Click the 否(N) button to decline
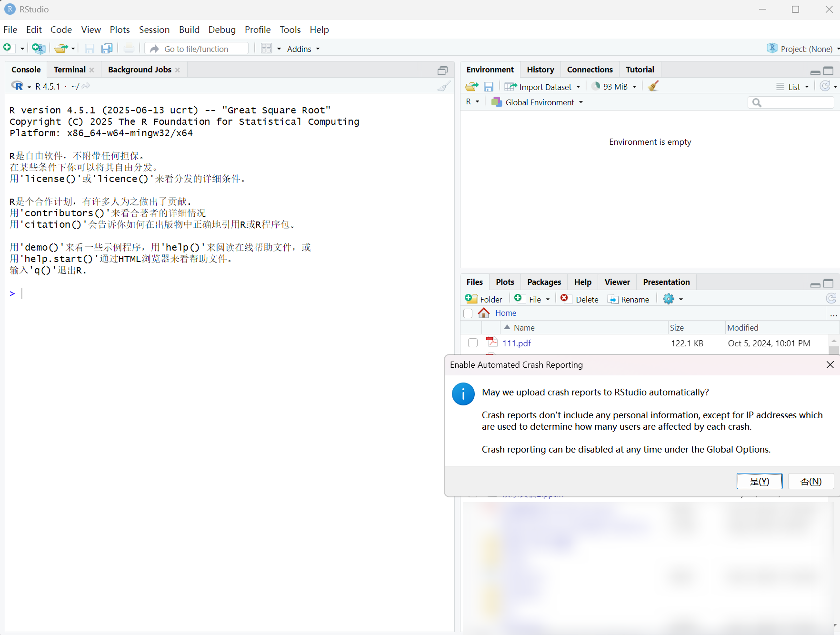This screenshot has width=840, height=635. coord(811,481)
